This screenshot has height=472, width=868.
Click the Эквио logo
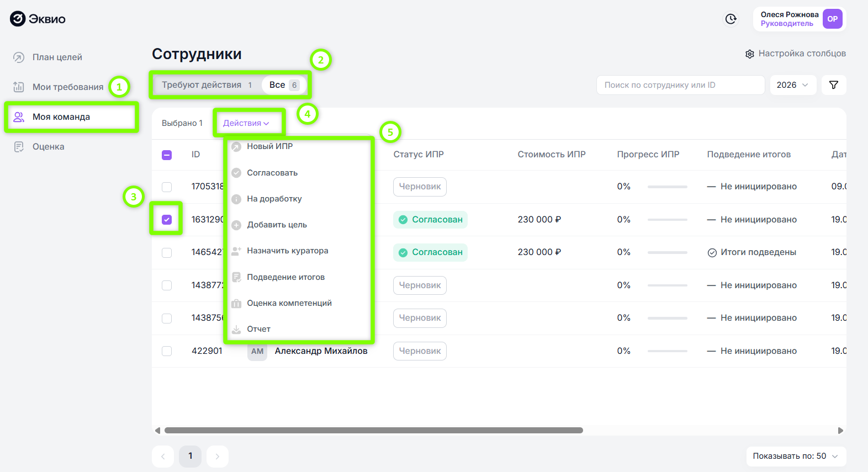(x=38, y=19)
